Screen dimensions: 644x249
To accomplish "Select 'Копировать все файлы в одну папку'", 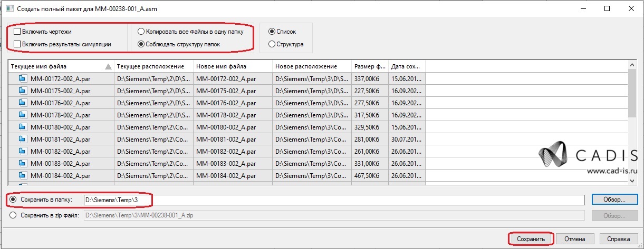I will click(x=141, y=32).
